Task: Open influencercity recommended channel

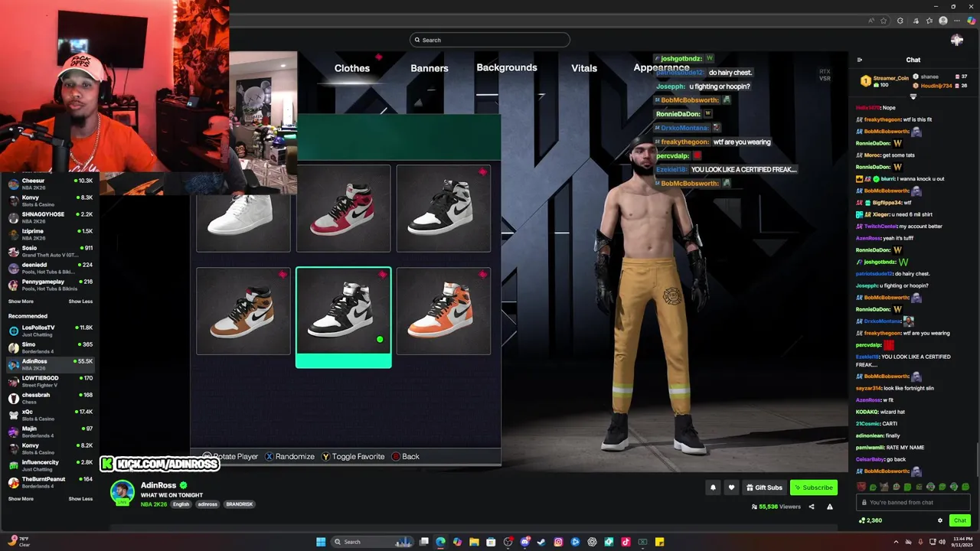Action: [51, 465]
